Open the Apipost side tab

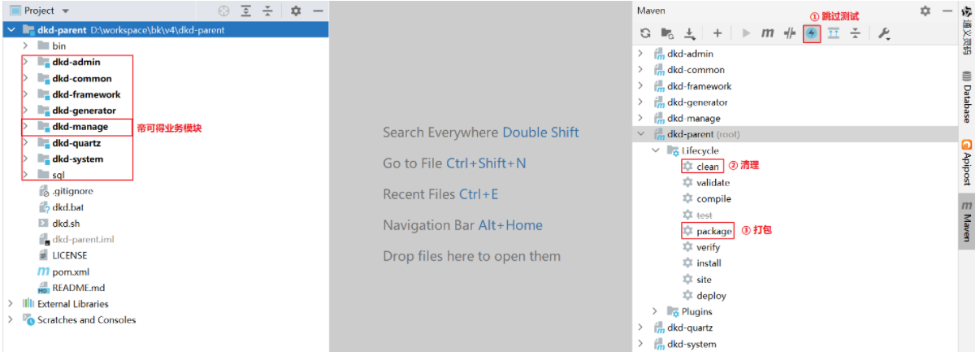[967, 163]
